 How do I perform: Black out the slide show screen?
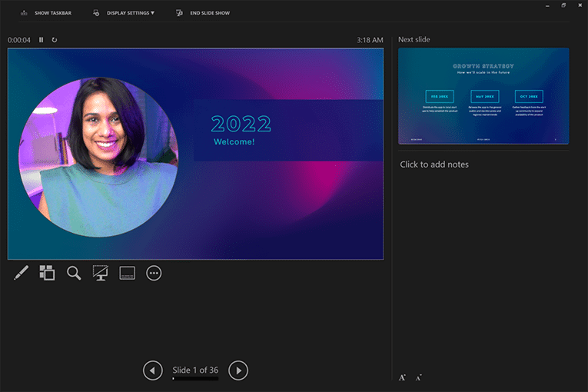point(100,273)
